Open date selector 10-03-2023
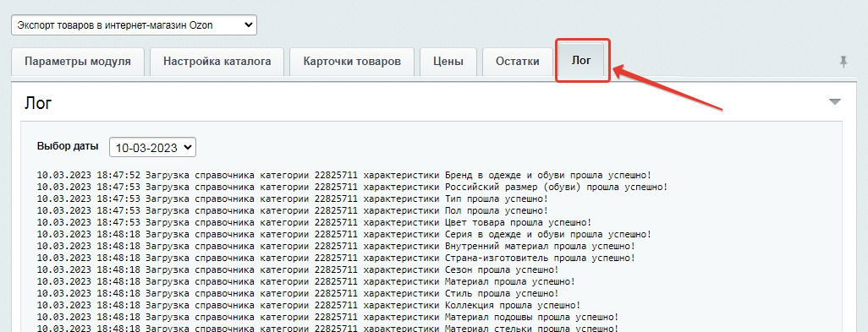The height and width of the screenshot is (332, 868). click(153, 148)
